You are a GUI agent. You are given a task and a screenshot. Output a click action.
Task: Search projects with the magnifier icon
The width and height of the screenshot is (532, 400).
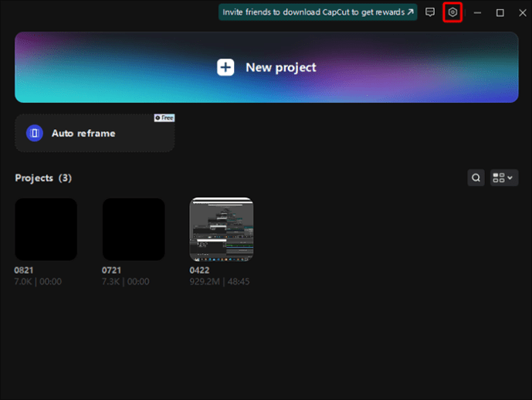point(476,178)
